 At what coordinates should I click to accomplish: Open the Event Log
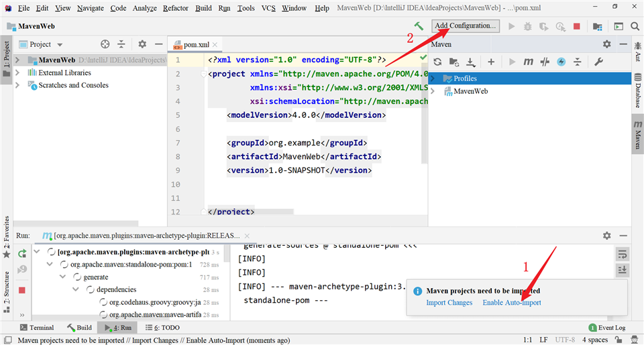pos(607,328)
